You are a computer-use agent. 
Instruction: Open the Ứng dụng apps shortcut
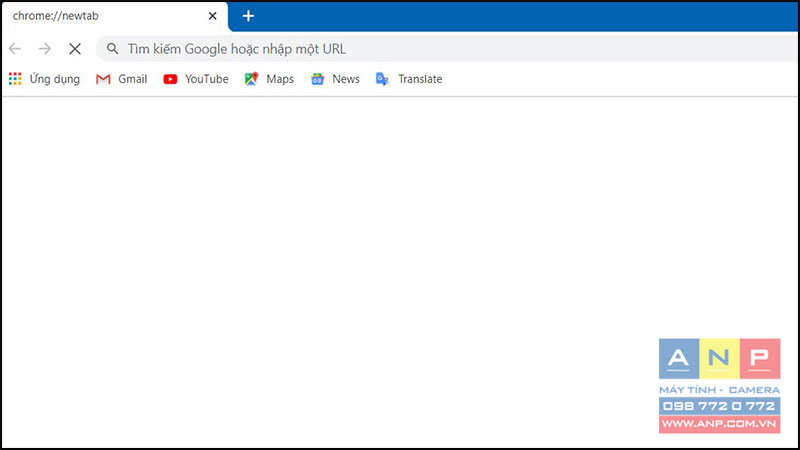tap(44, 79)
